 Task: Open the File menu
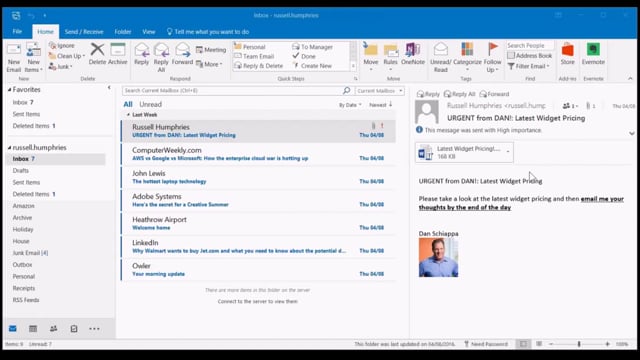click(x=17, y=31)
